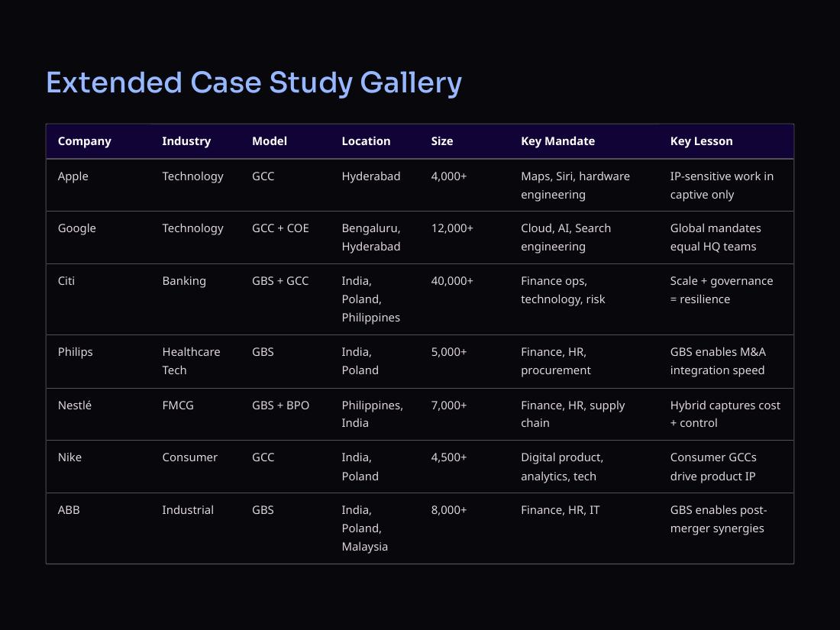The image size is (840, 630).
Task: Click the Key Mandate column header
Action: 557,141
